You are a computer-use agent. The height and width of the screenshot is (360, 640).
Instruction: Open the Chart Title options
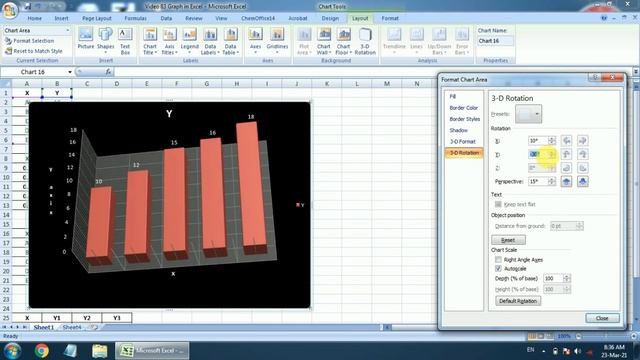[x=150, y=41]
